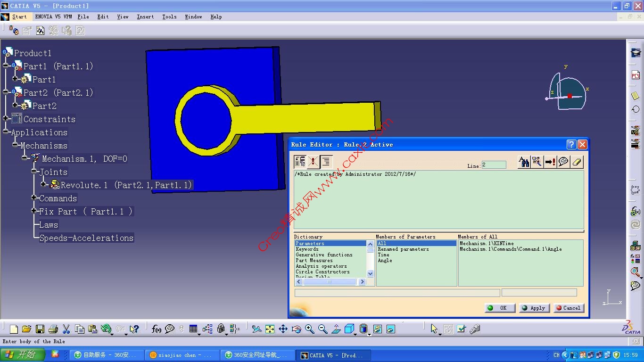The height and width of the screenshot is (362, 644).
Task: Click the Zoom Out magnifier icon
Action: pos(322,329)
